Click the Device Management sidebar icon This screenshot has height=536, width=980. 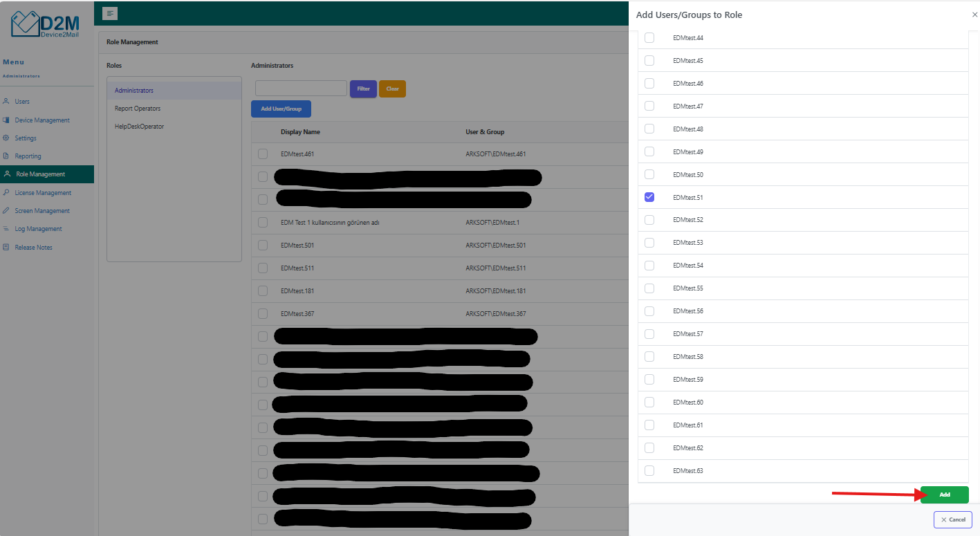(x=6, y=120)
